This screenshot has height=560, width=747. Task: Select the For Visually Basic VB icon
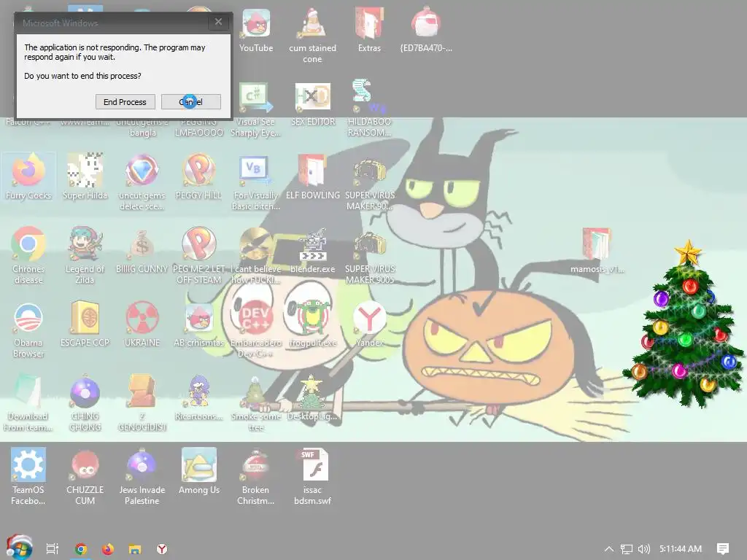pyautogui.click(x=256, y=182)
